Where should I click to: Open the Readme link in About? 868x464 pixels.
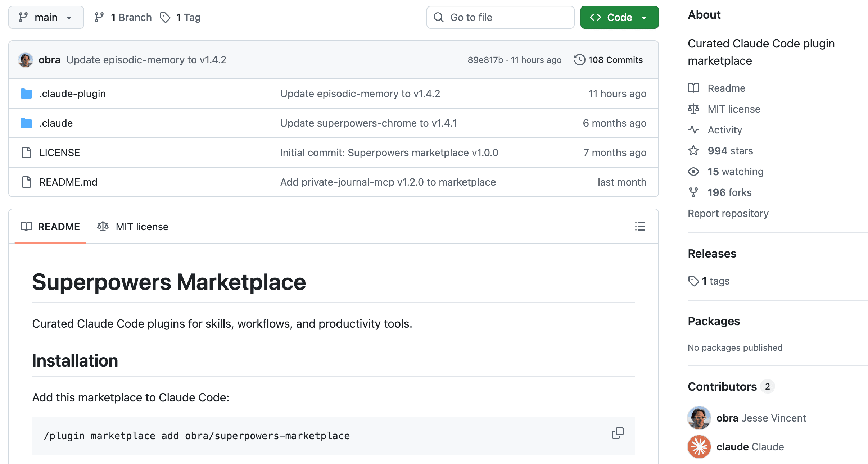727,88
